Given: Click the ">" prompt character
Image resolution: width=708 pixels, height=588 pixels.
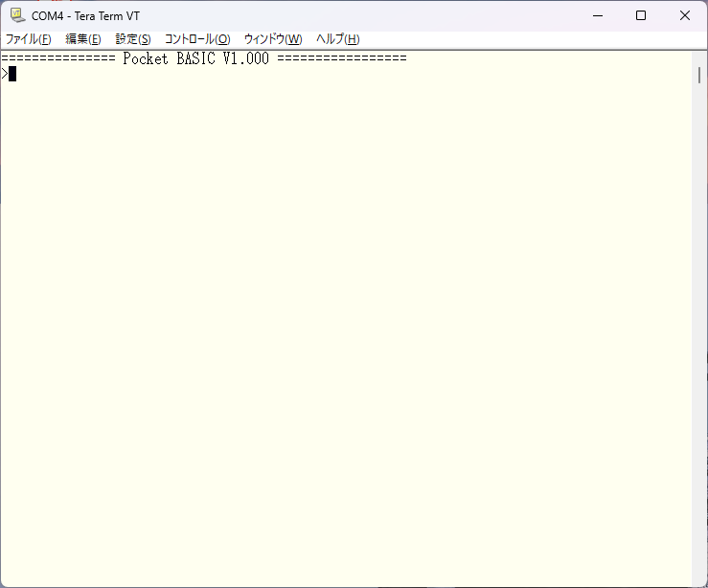Looking at the screenshot, I should 4,74.
